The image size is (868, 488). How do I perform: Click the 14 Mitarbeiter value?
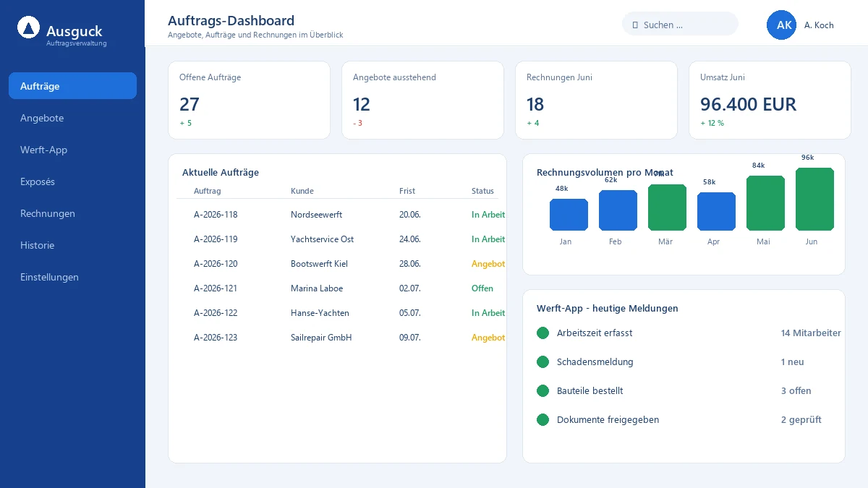tap(811, 333)
